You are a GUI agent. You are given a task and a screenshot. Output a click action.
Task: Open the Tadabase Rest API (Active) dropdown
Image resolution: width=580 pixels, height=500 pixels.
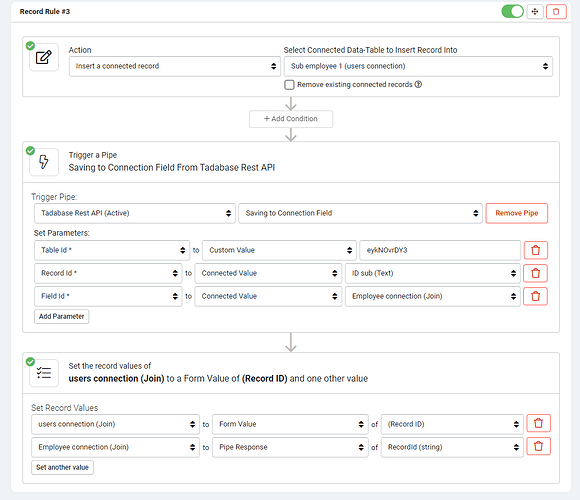(135, 213)
